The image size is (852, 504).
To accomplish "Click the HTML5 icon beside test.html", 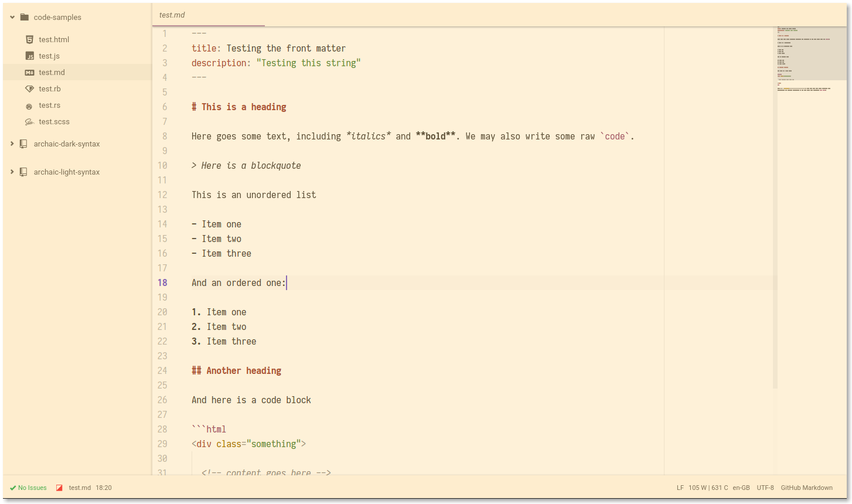I will [x=29, y=39].
